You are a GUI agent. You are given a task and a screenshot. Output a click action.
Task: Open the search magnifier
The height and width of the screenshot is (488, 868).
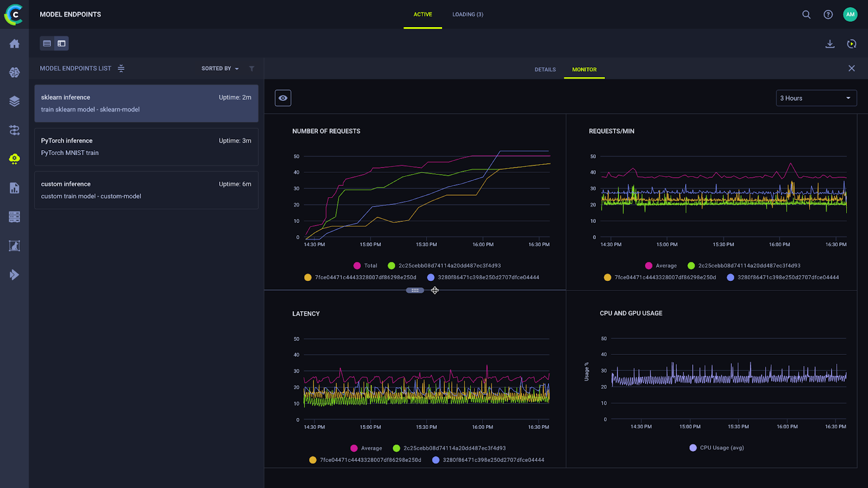pyautogui.click(x=806, y=15)
